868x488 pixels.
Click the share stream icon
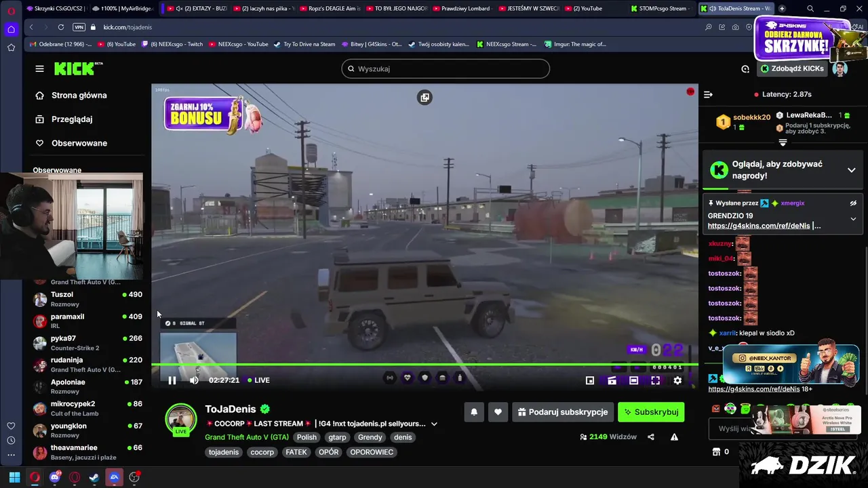(x=651, y=437)
